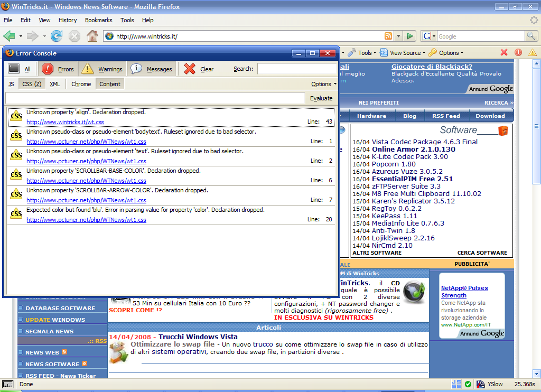This screenshot has width=541, height=392.
Task: Open the NetApp Pulses Strength ad link
Action: (464, 292)
